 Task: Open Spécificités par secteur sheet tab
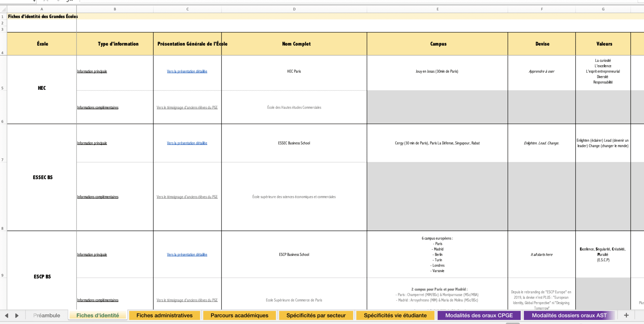(x=316, y=316)
